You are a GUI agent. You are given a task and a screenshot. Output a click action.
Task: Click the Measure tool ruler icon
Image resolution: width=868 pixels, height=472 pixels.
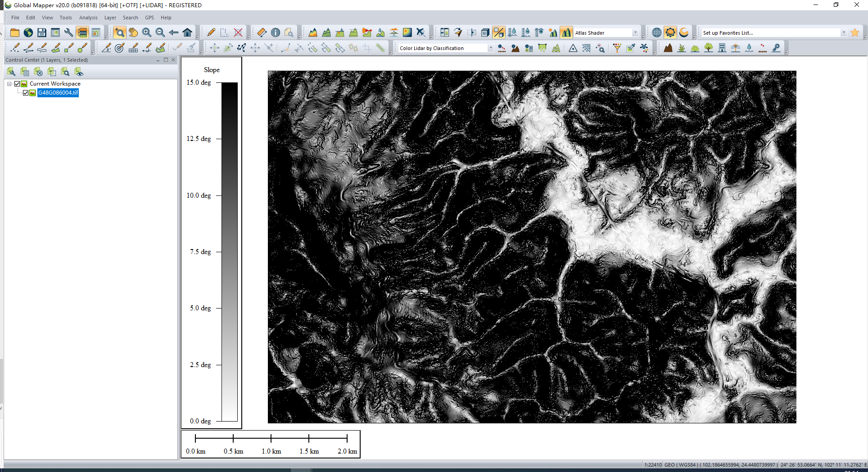[262, 32]
